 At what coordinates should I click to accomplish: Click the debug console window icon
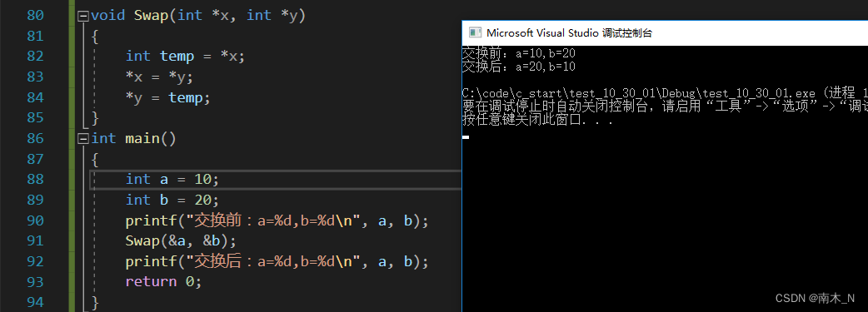click(475, 32)
